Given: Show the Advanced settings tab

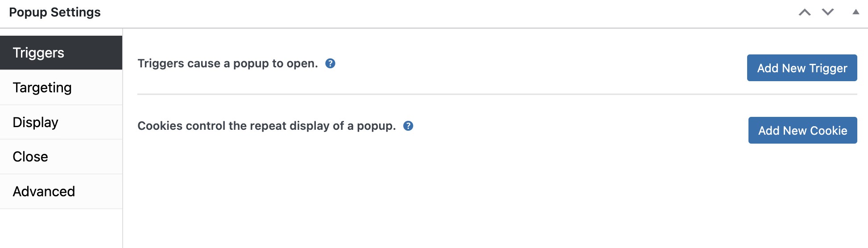Looking at the screenshot, I should tap(61, 191).
